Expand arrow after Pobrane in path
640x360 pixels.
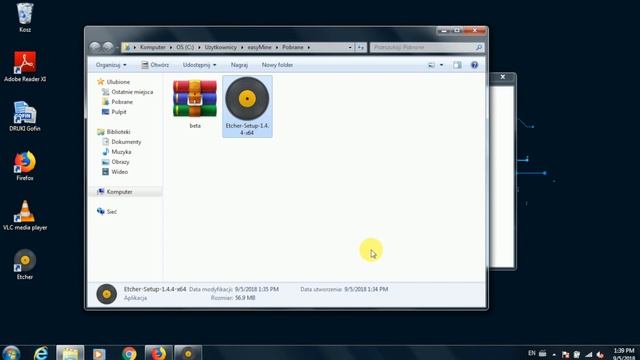[309, 47]
